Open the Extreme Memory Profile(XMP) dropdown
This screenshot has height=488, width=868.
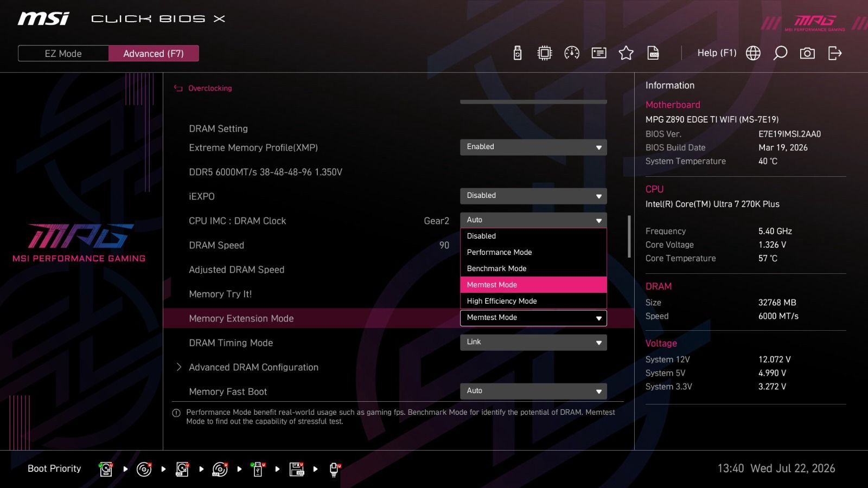click(x=533, y=147)
